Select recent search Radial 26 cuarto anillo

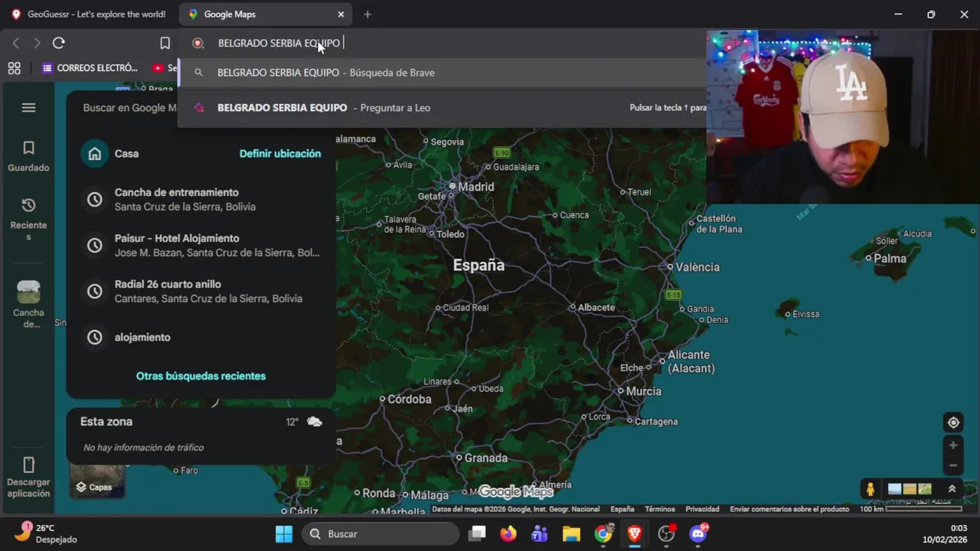pyautogui.click(x=201, y=291)
